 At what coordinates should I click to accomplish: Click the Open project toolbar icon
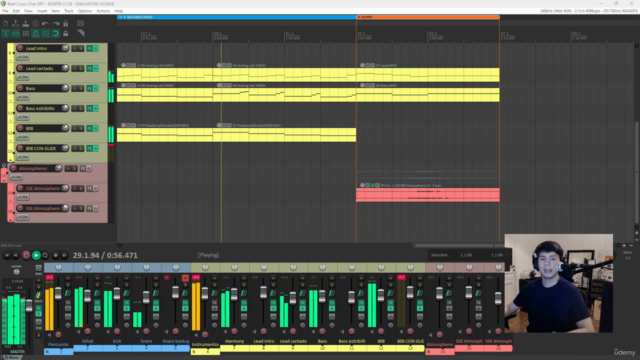pos(16,24)
